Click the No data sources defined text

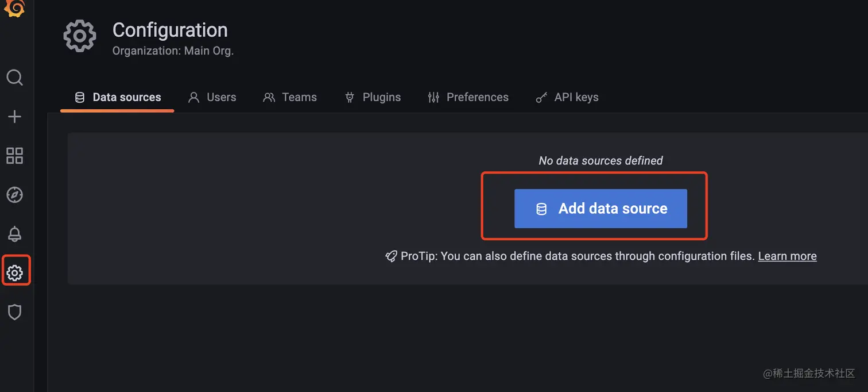pos(600,160)
